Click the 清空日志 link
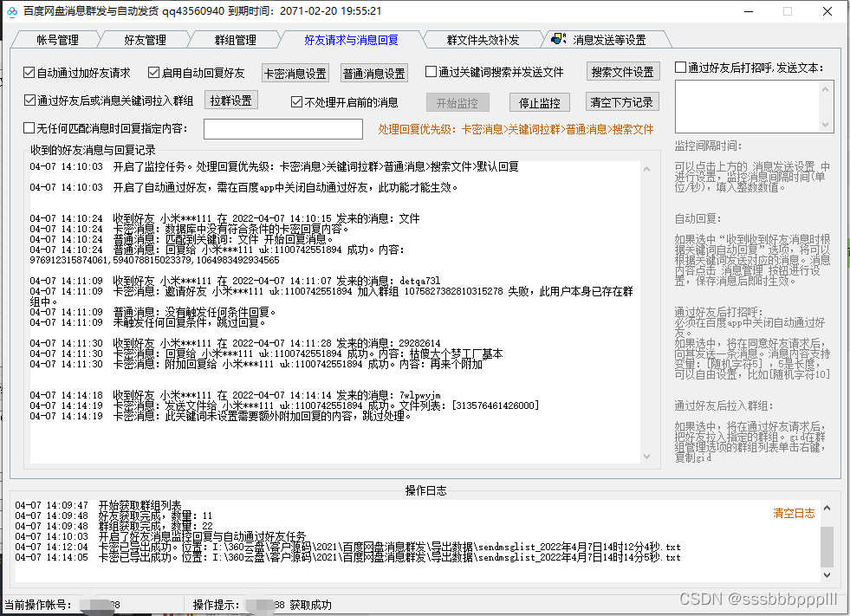The width and height of the screenshot is (850, 616). click(x=794, y=513)
